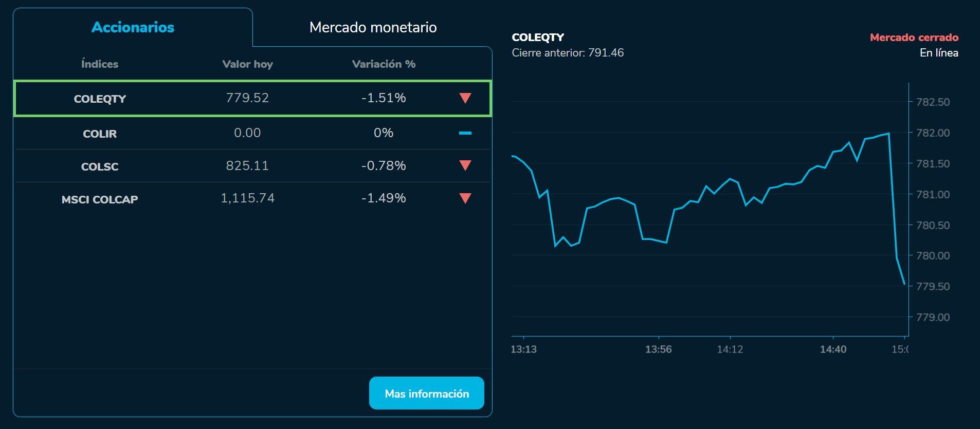Click the red down arrow beside COLSC
The image size is (980, 429).
tap(464, 166)
